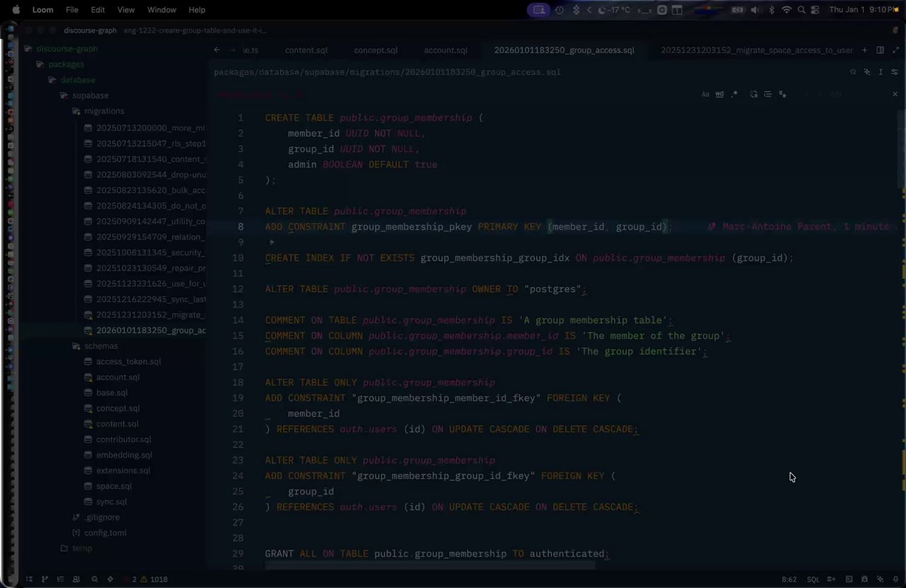Open 20250713200000_more_mi migration file
Viewport: 906px width, 588px height.
(150, 128)
